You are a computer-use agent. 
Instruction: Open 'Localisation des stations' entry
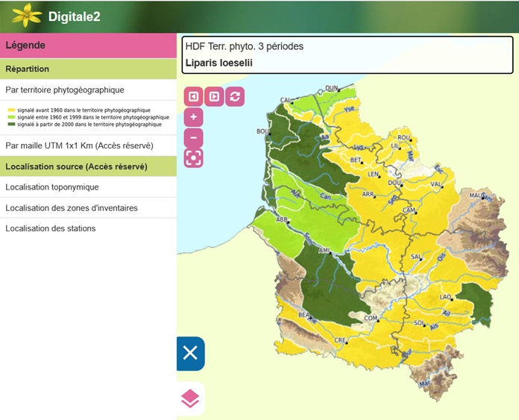tap(51, 228)
